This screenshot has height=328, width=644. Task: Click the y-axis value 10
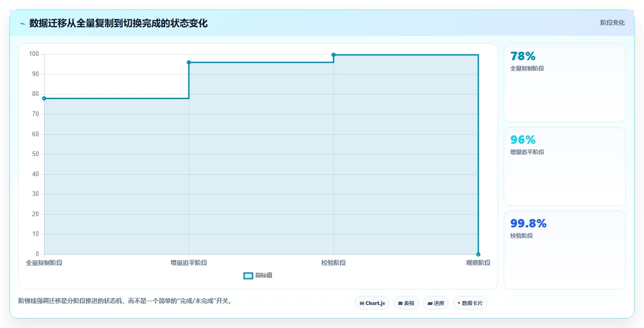coord(36,234)
